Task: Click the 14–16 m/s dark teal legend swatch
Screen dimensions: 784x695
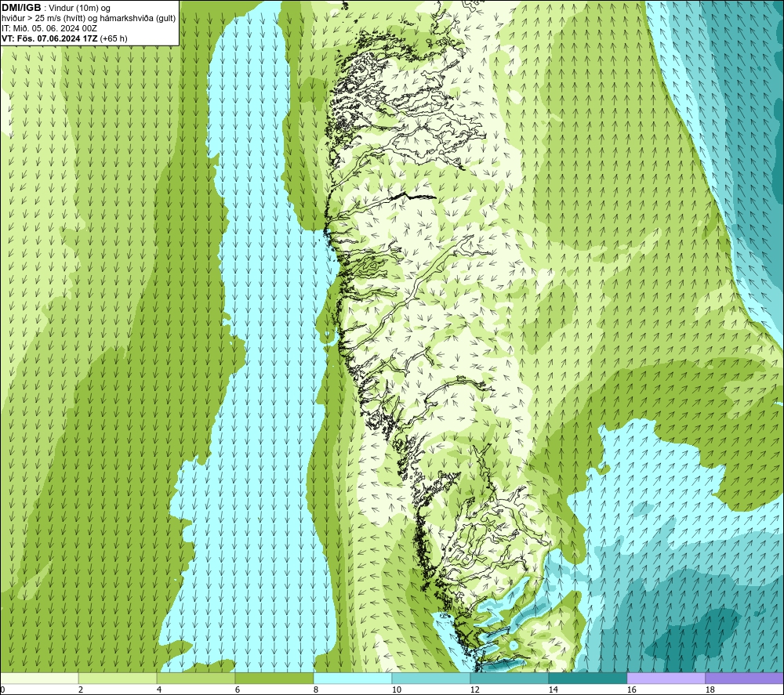Action: [587, 678]
